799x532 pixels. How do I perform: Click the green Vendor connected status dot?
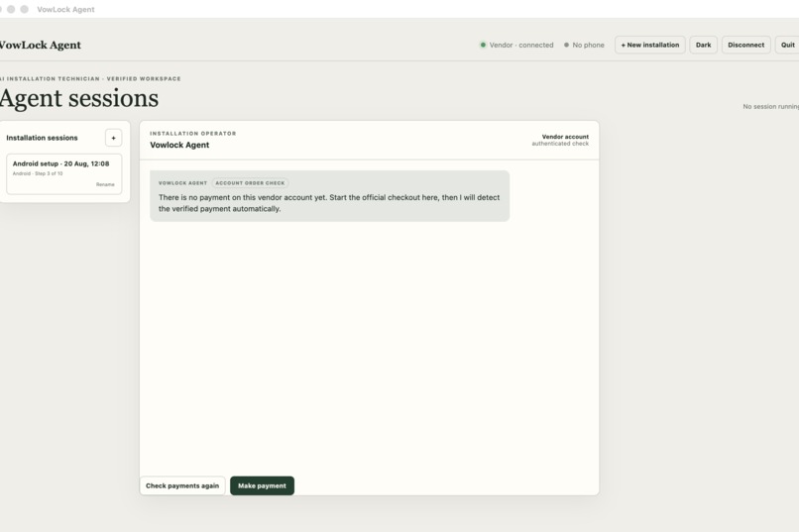pyautogui.click(x=483, y=45)
